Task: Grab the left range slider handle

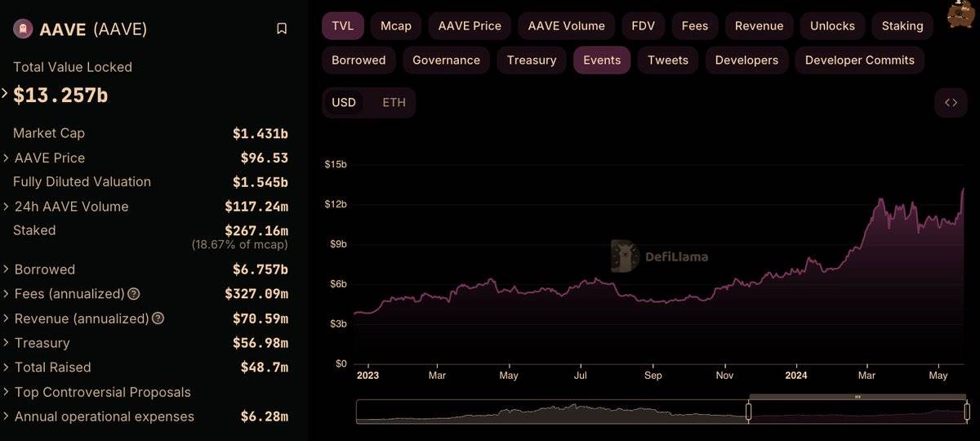Action: point(749,412)
